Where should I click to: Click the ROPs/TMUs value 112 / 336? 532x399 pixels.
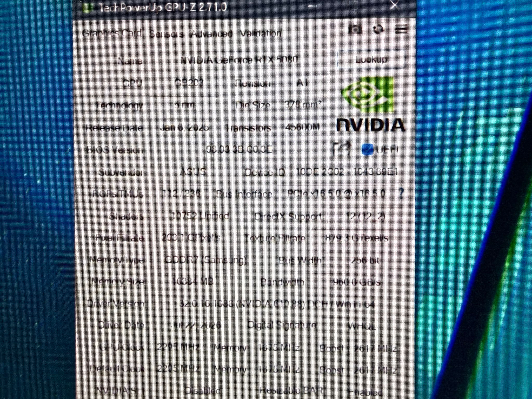pos(181,194)
